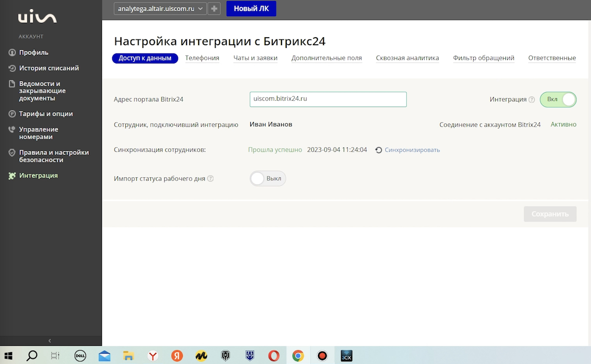Disable the Интеграция toggle switch
Image resolution: width=591 pixels, height=364 pixels.
[x=558, y=100]
